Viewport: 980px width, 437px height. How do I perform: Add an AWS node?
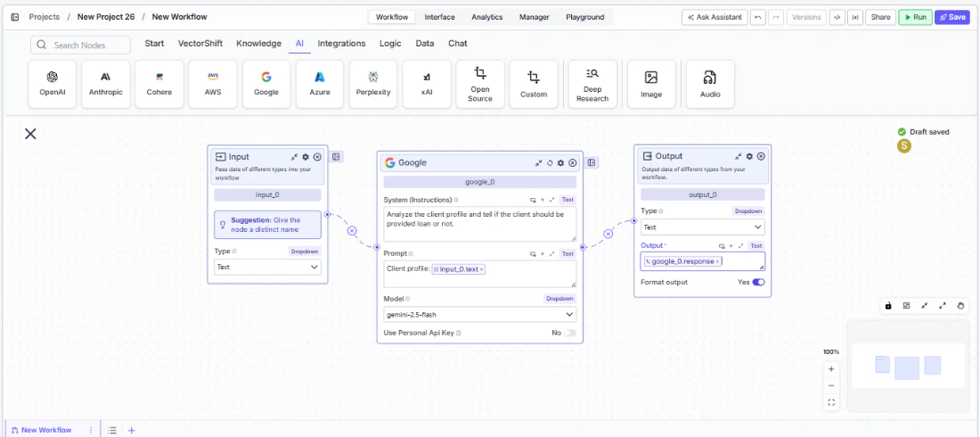click(213, 84)
